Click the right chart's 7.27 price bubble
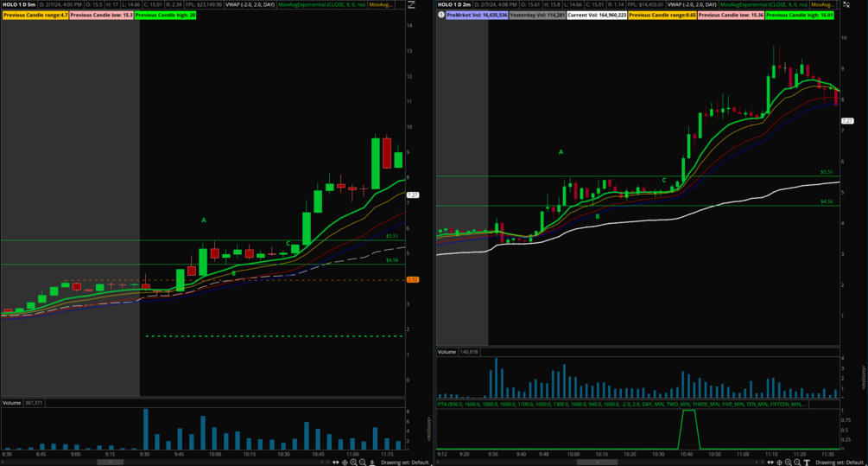This screenshot has height=466, width=868. tap(847, 121)
